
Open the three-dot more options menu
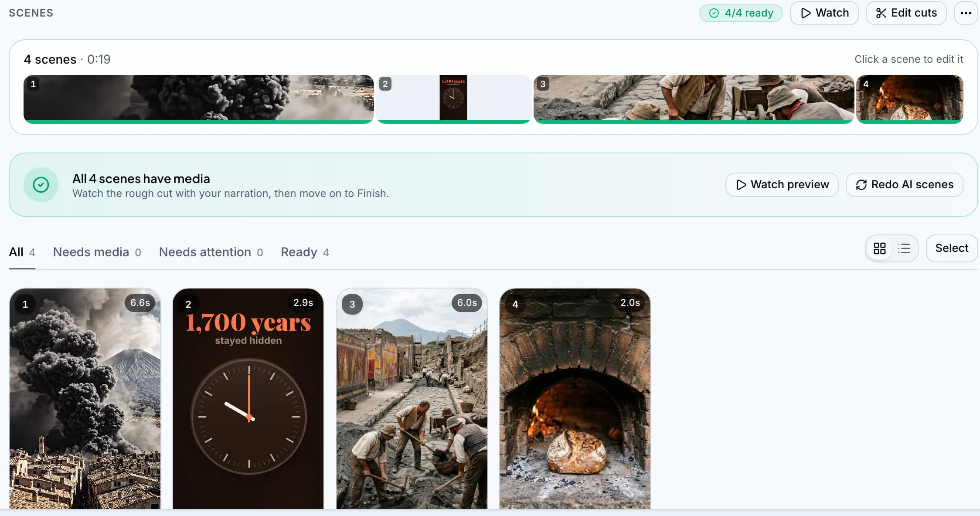tap(966, 13)
